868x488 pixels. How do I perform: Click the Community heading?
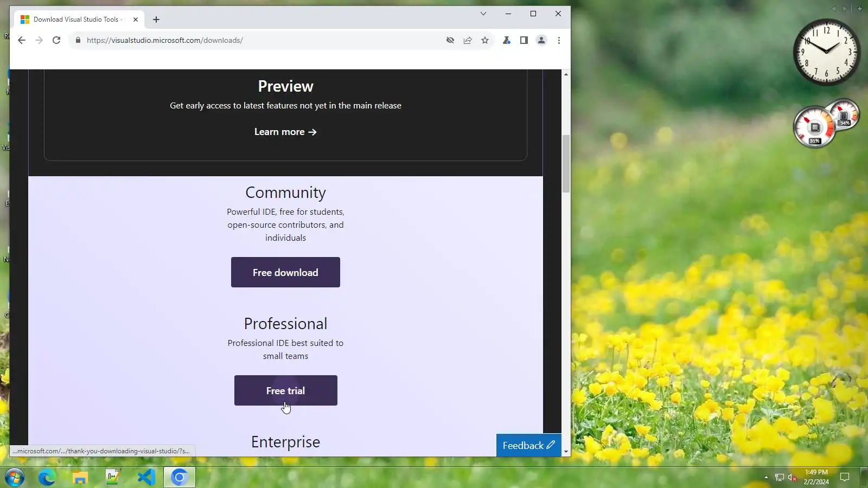[285, 192]
